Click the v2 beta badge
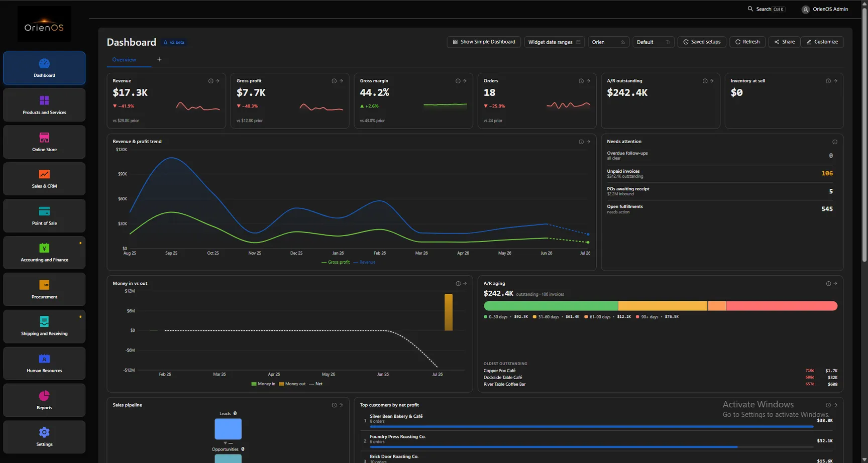The width and height of the screenshot is (868, 463). tap(174, 43)
